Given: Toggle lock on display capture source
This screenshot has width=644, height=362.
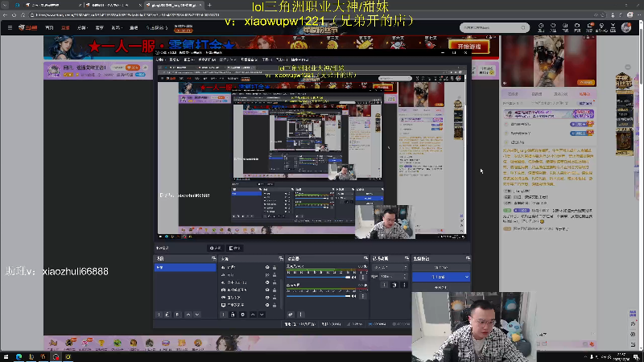Looking at the screenshot, I should [x=275, y=305].
